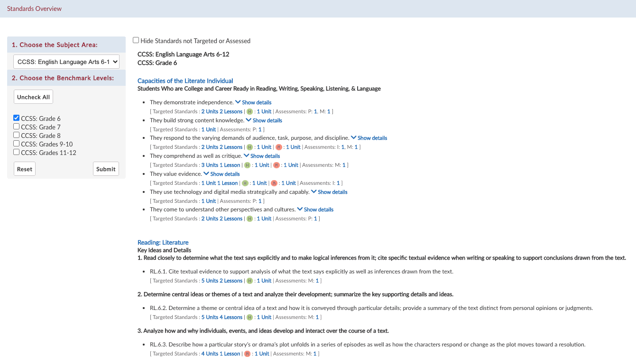Click the Uncheck All button
Image resolution: width=636 pixels, height=364 pixels.
(33, 97)
